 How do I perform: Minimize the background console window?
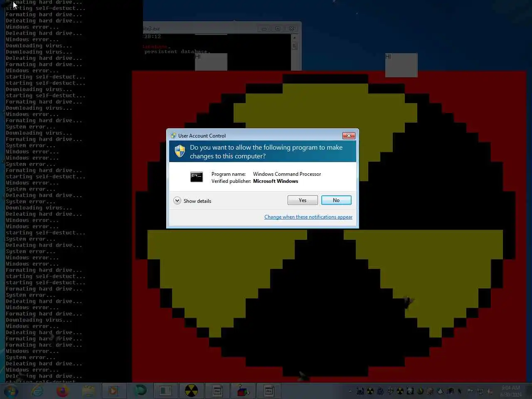point(264,29)
